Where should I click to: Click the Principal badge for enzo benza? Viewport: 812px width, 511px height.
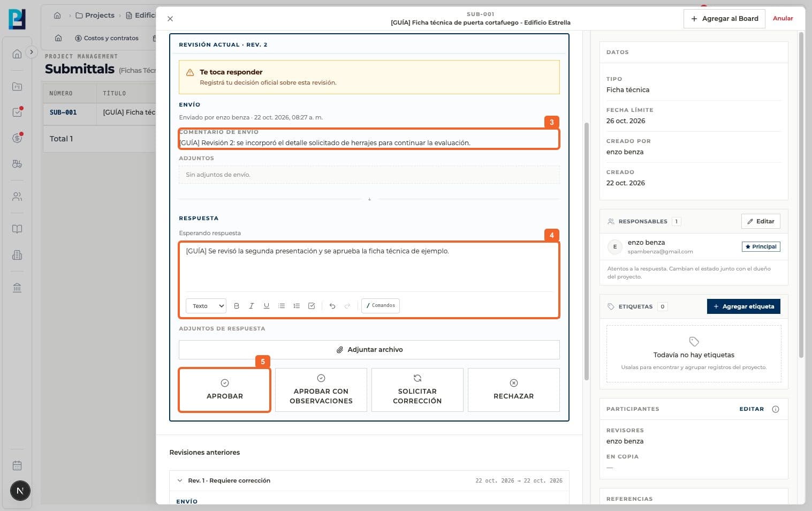(x=761, y=247)
